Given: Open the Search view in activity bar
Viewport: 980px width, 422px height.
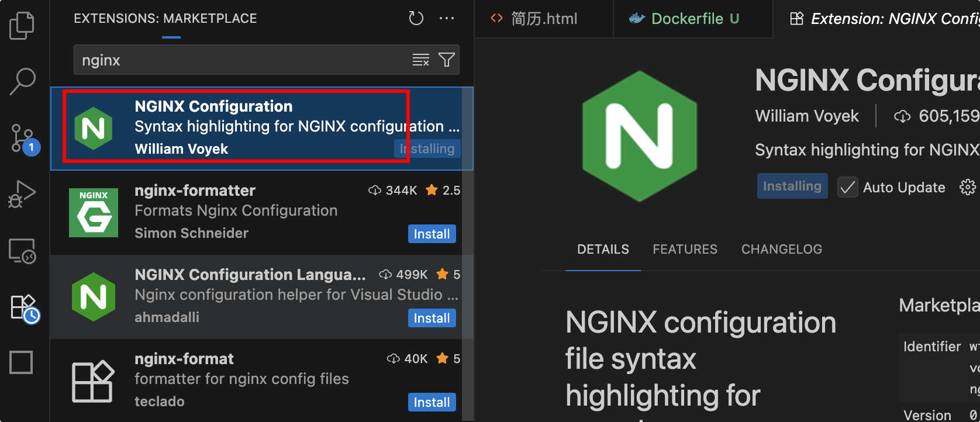Looking at the screenshot, I should (x=22, y=81).
